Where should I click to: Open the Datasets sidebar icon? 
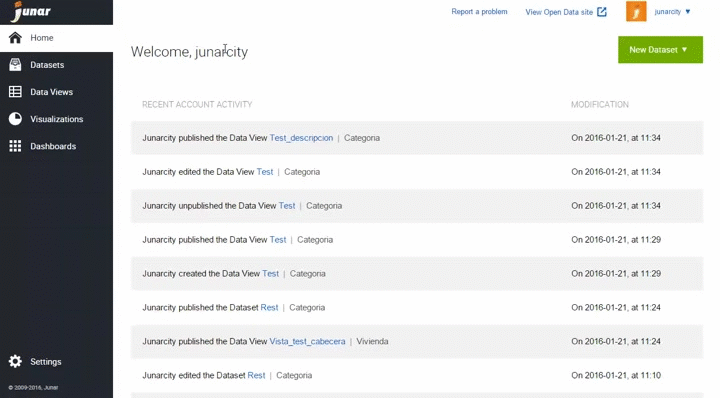[15, 65]
